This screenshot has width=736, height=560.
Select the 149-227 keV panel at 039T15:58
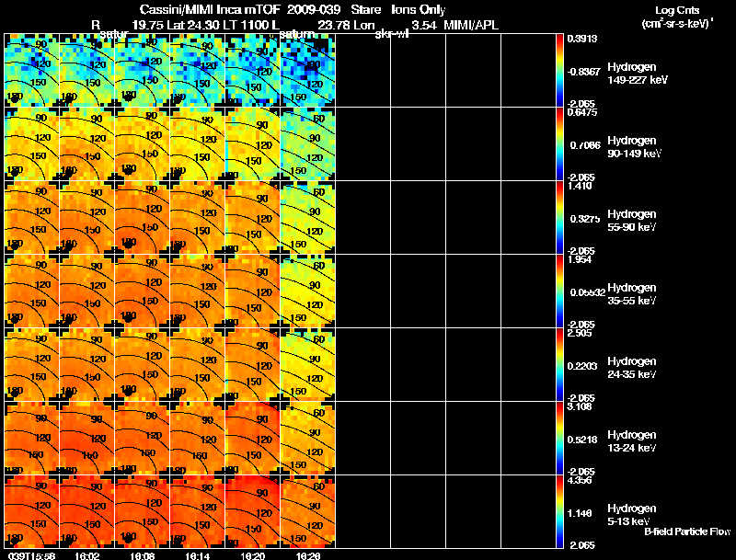click(x=32, y=71)
